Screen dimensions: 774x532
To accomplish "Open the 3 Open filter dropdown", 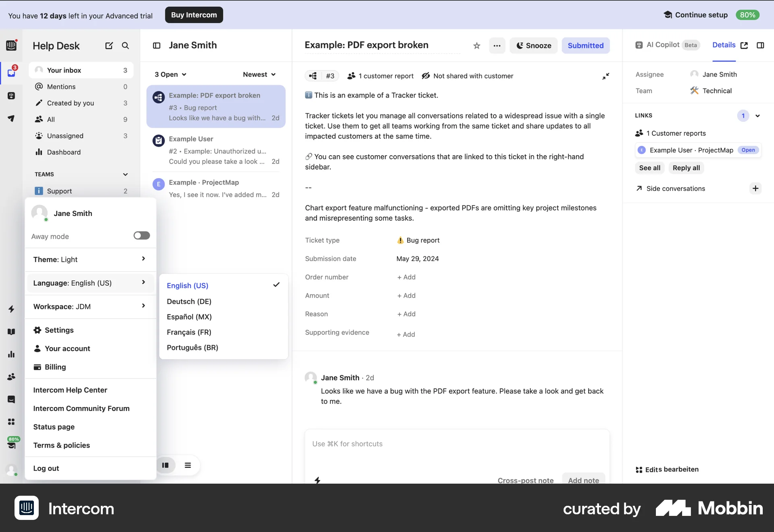I will tap(169, 74).
